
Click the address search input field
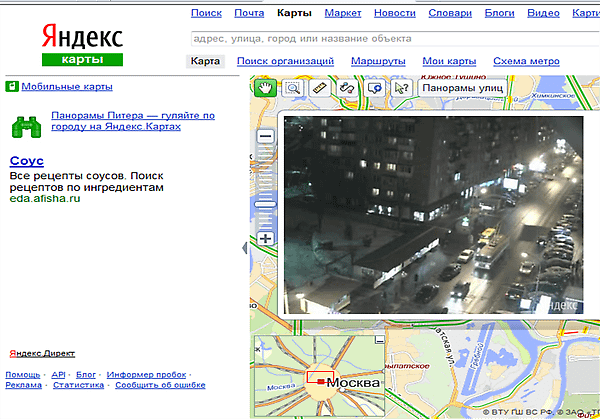click(395, 39)
